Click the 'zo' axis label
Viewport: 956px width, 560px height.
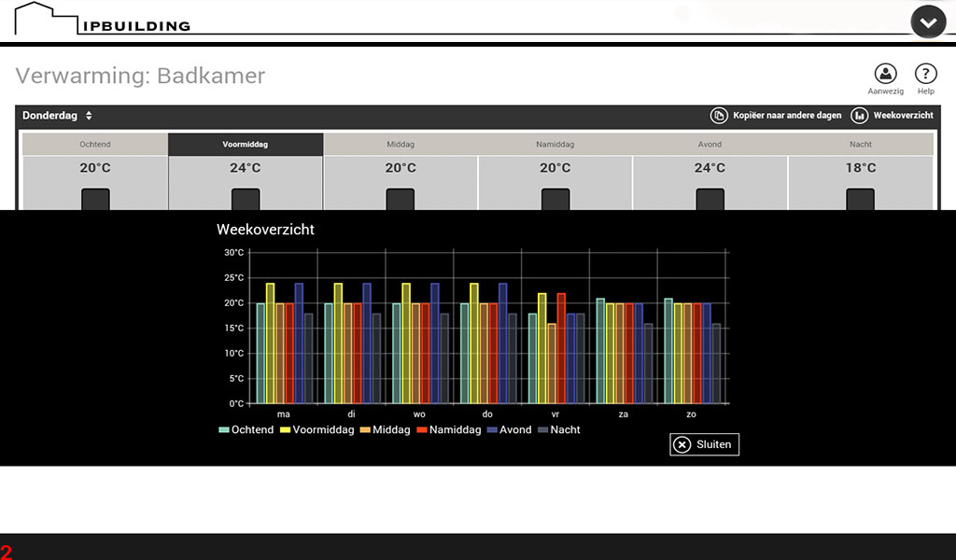pyautogui.click(x=691, y=414)
